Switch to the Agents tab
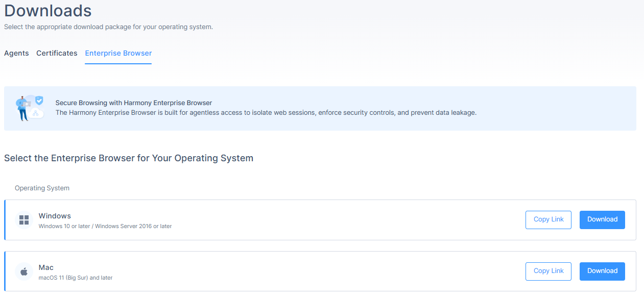 point(16,53)
